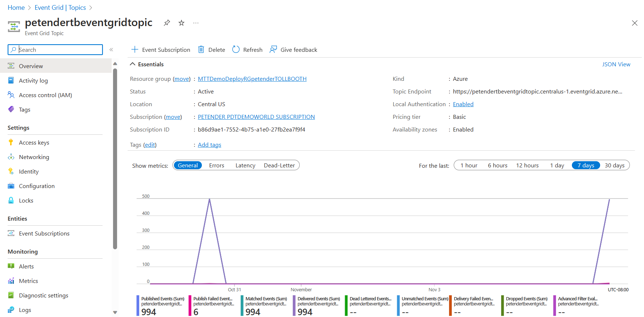
Task: Click the Metrics chart icon
Action: (x=11, y=281)
